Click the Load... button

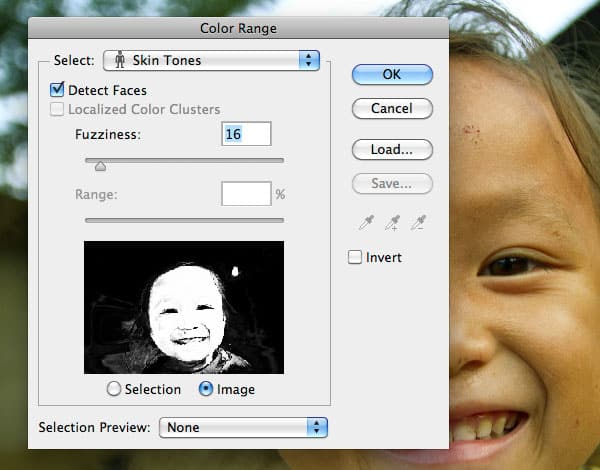click(392, 149)
